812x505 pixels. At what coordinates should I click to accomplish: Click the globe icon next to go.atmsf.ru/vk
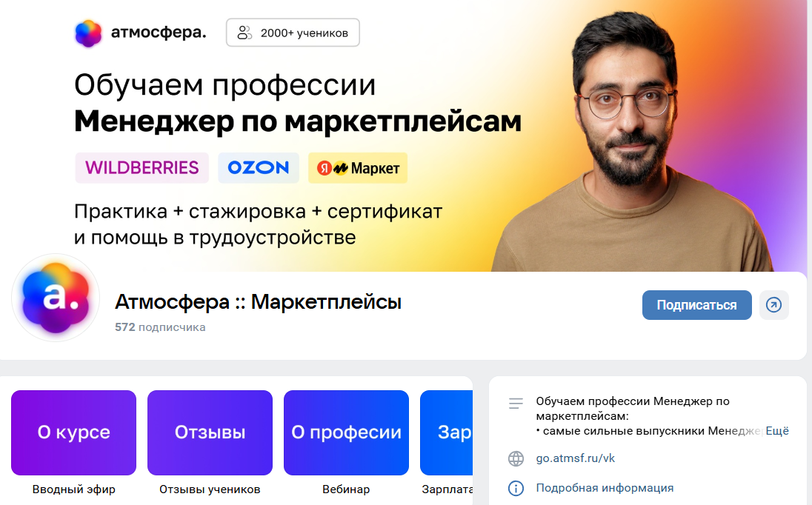[x=516, y=458]
